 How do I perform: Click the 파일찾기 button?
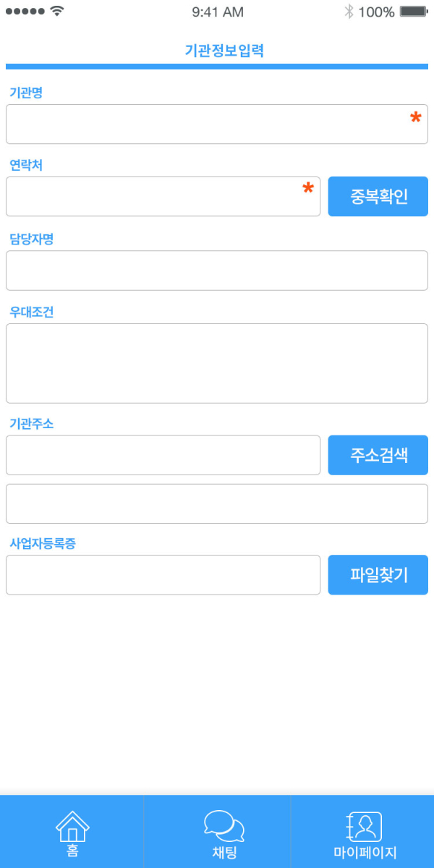[x=378, y=575]
